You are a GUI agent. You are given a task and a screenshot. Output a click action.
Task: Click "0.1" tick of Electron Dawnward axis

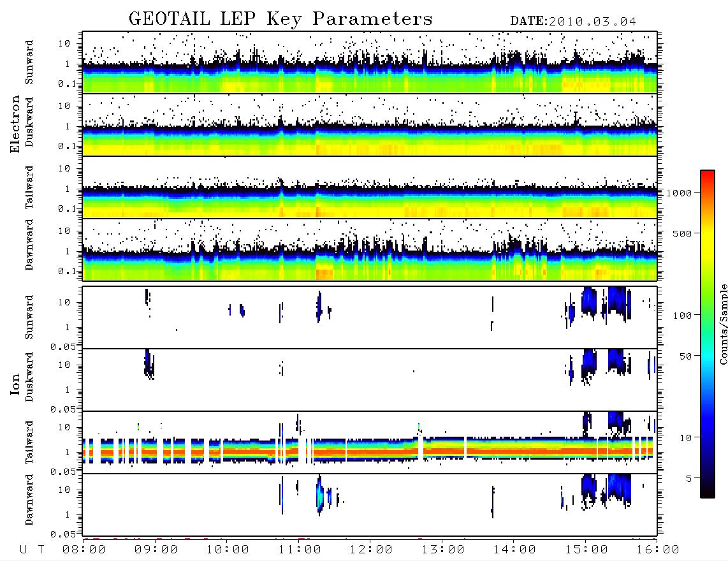pyautogui.click(x=67, y=271)
